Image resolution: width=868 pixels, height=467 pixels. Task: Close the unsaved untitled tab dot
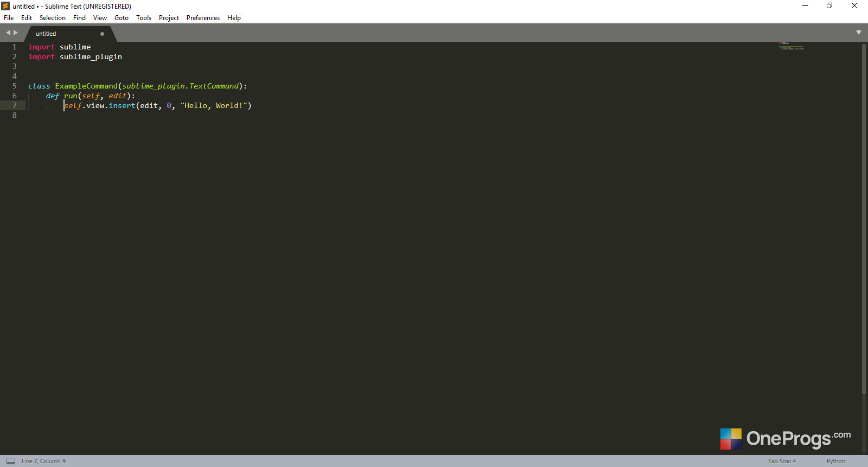[x=102, y=34]
